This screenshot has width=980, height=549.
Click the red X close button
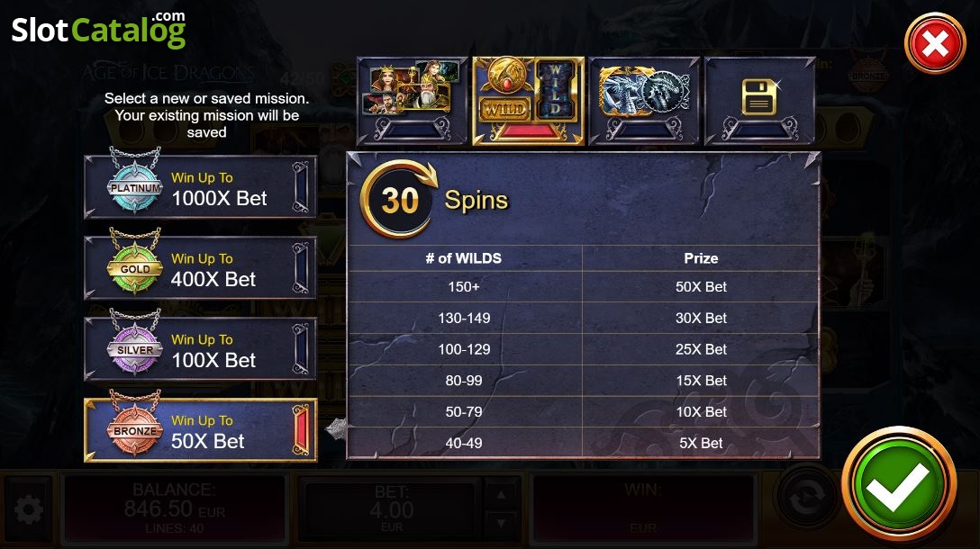[935, 44]
